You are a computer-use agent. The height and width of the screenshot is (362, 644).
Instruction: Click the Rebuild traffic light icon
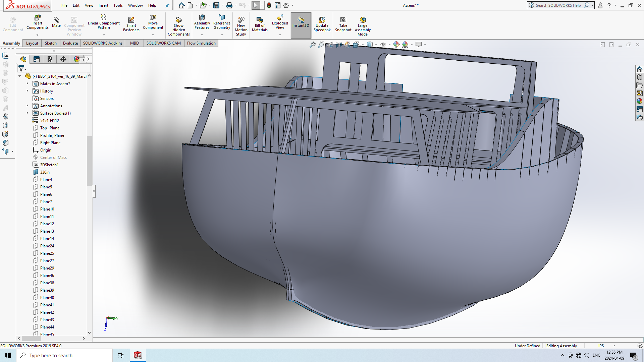(269, 5)
